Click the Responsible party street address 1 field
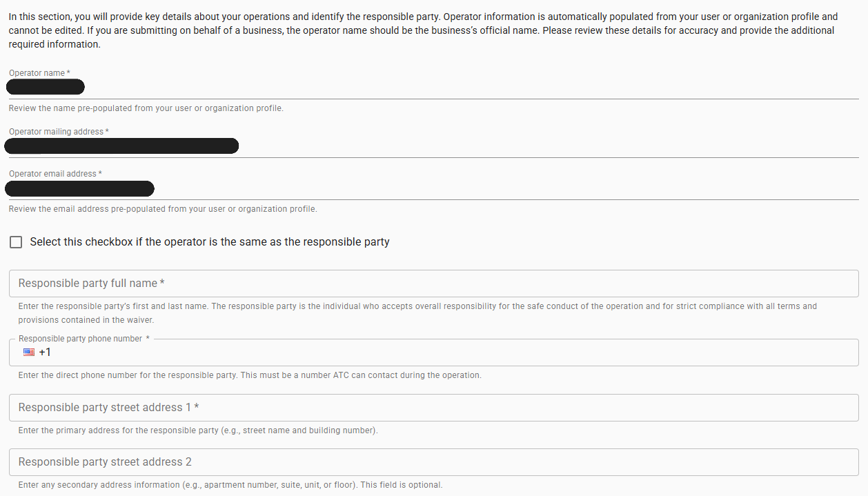 coord(276,407)
